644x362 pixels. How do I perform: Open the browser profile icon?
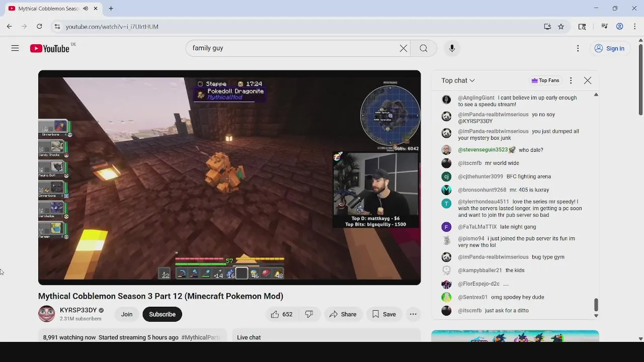pyautogui.click(x=620, y=27)
